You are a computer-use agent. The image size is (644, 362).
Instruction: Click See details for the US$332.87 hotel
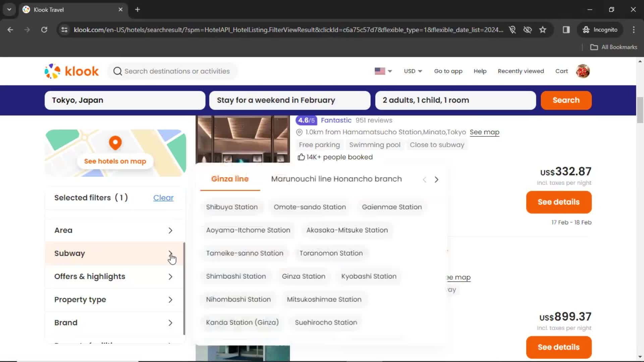pyautogui.click(x=558, y=202)
